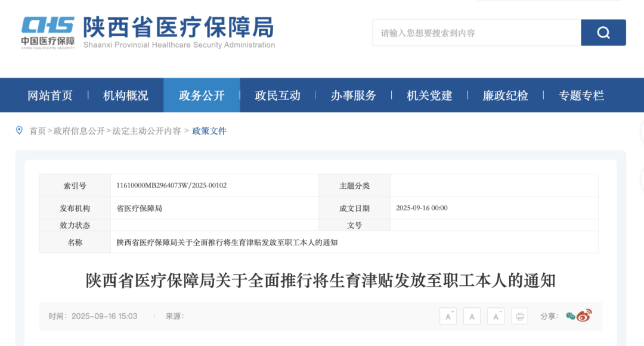Increase font size with A+ icon
The image size is (644, 346).
(448, 316)
